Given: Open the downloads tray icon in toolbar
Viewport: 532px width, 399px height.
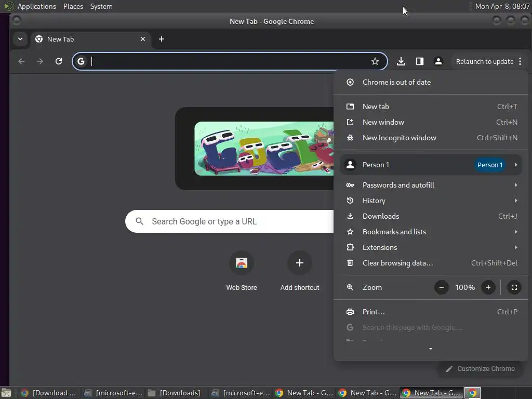Looking at the screenshot, I should pos(401,61).
